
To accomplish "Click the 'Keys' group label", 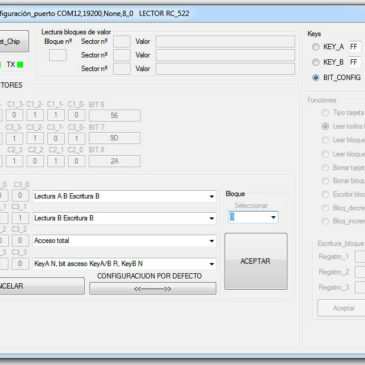I will pyautogui.click(x=314, y=34).
